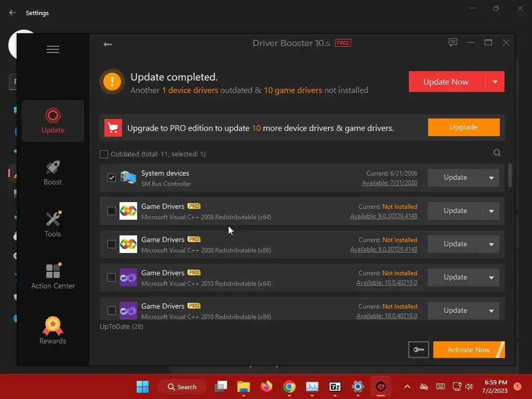
Task: Check Visual C++ 2010 Redistributable (x64) checkbox
Action: [x=112, y=277]
